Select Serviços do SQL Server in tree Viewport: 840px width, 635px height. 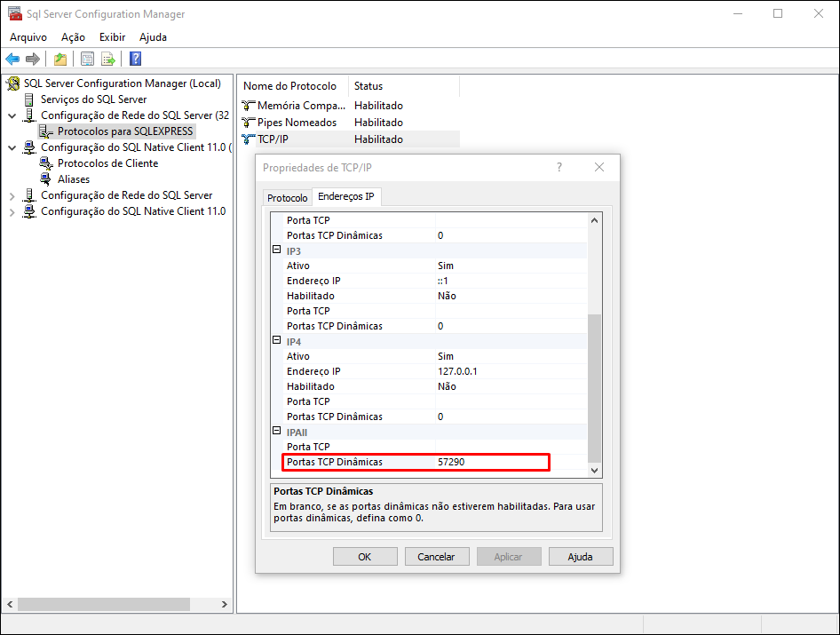pyautogui.click(x=93, y=99)
